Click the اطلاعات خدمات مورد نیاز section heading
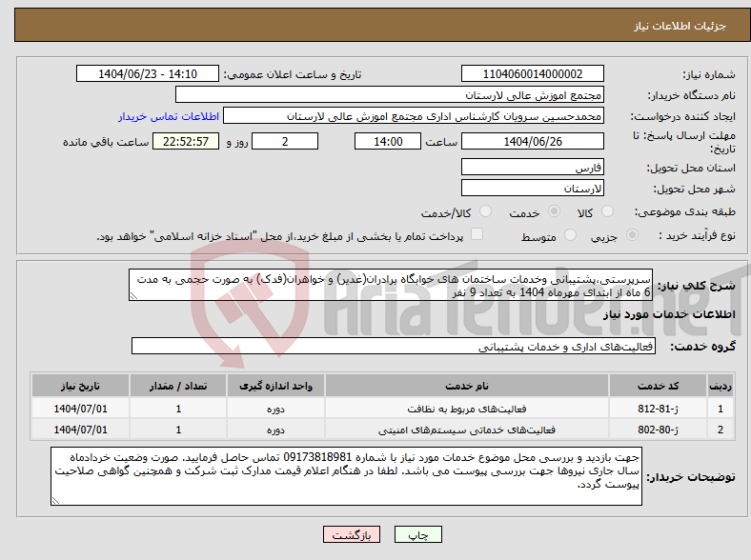 669,314
